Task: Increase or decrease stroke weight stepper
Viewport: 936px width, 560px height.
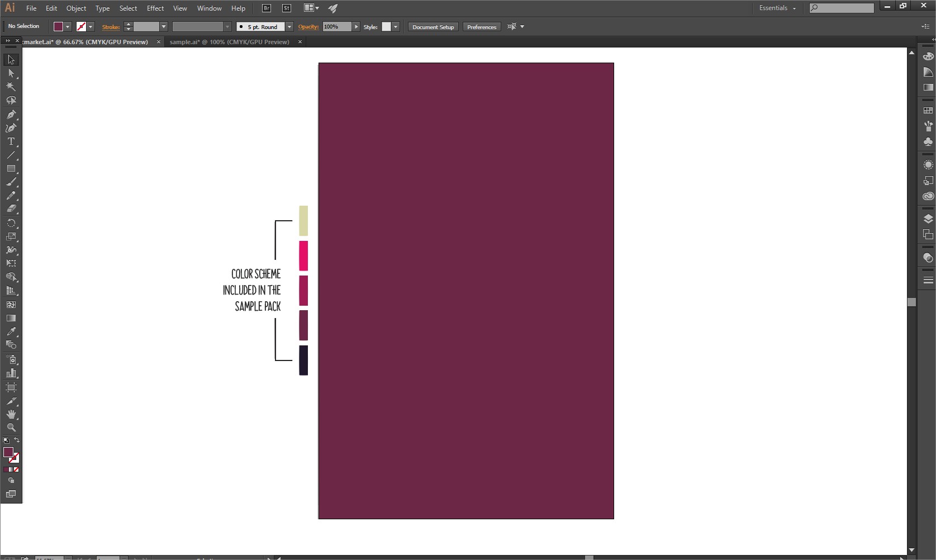Action: click(x=128, y=27)
